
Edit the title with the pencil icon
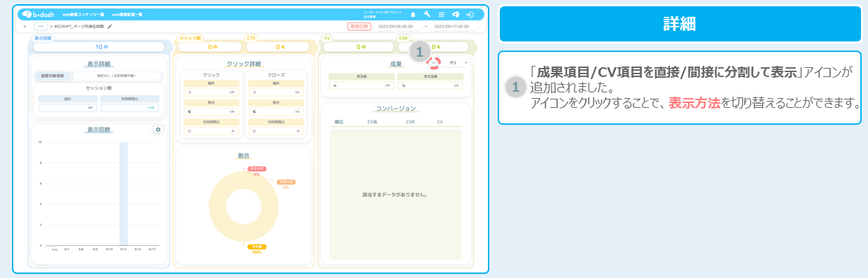[110, 26]
